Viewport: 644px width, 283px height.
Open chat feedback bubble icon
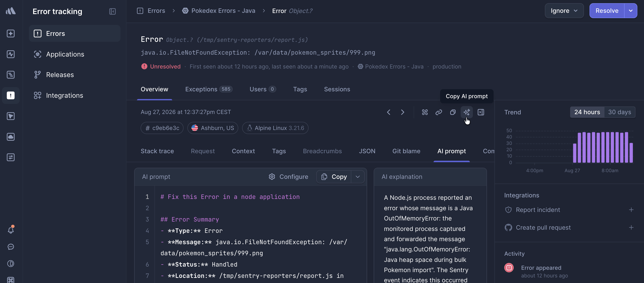[x=10, y=247]
